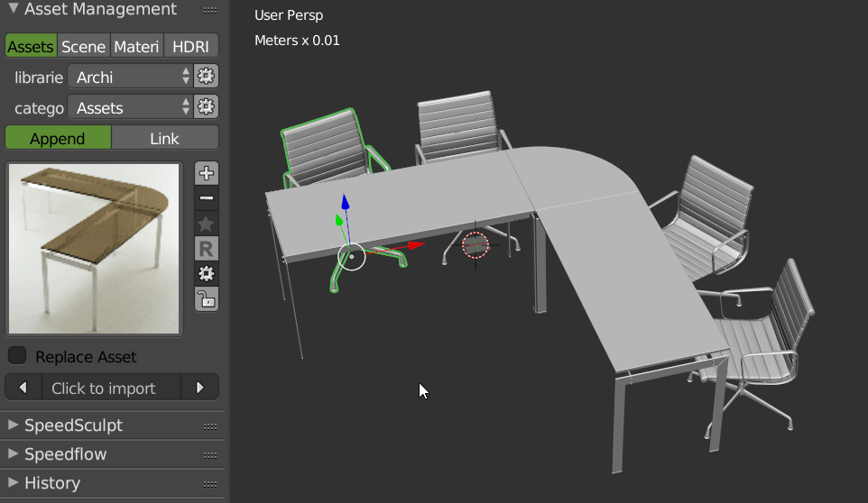868x503 pixels.
Task: Click the blue Z axis gizmo arrow
Action: coord(346,202)
